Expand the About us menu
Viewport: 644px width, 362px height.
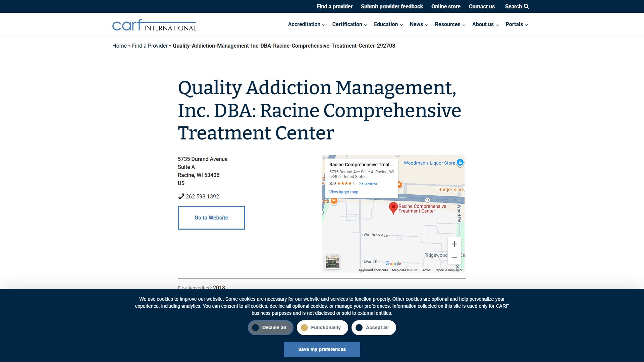coord(485,24)
